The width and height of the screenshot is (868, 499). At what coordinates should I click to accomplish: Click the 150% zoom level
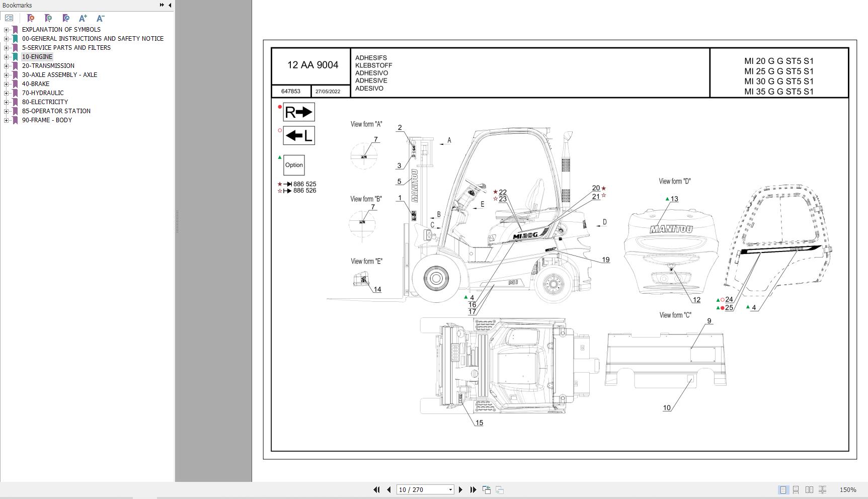(848, 489)
